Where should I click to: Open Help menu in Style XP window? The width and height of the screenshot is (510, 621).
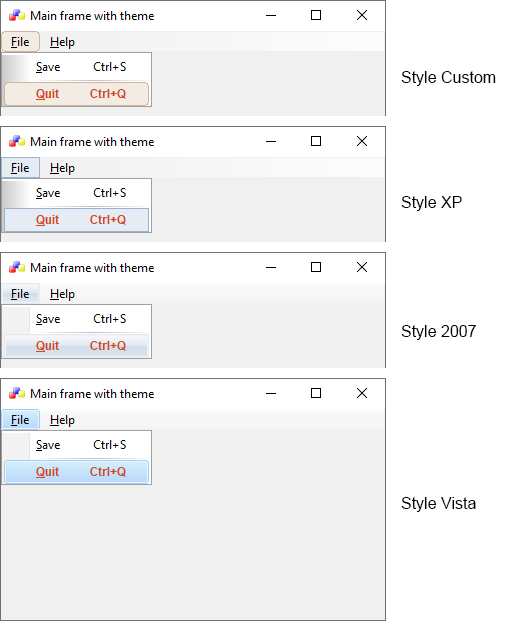62,168
